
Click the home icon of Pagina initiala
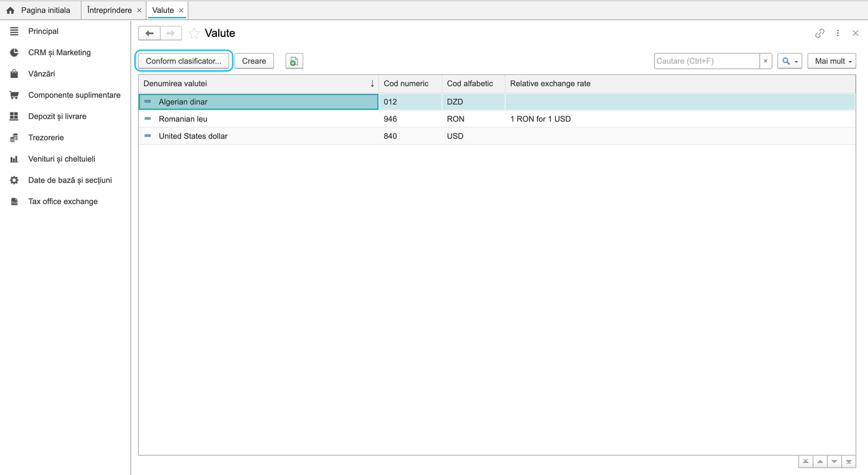coord(10,10)
